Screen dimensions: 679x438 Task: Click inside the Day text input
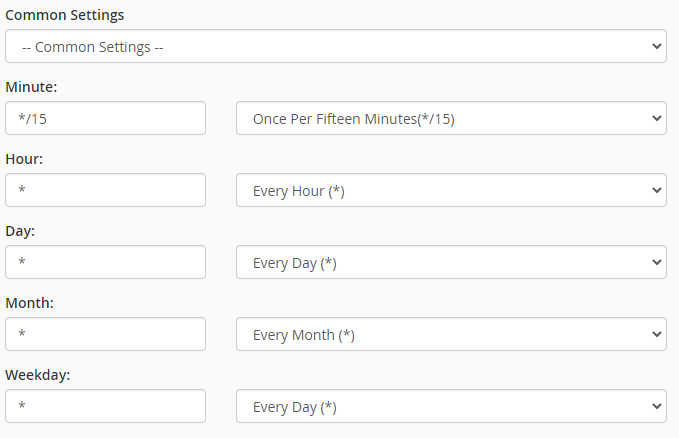tap(105, 262)
